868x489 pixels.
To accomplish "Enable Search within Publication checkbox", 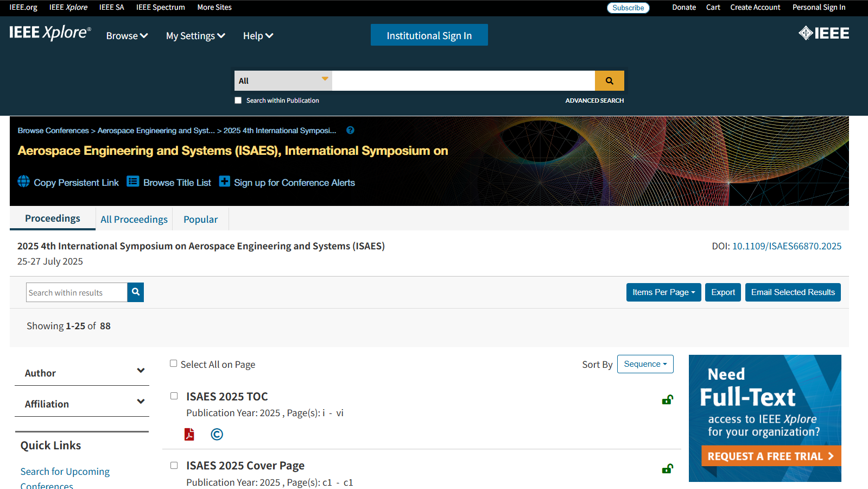I will coord(238,101).
